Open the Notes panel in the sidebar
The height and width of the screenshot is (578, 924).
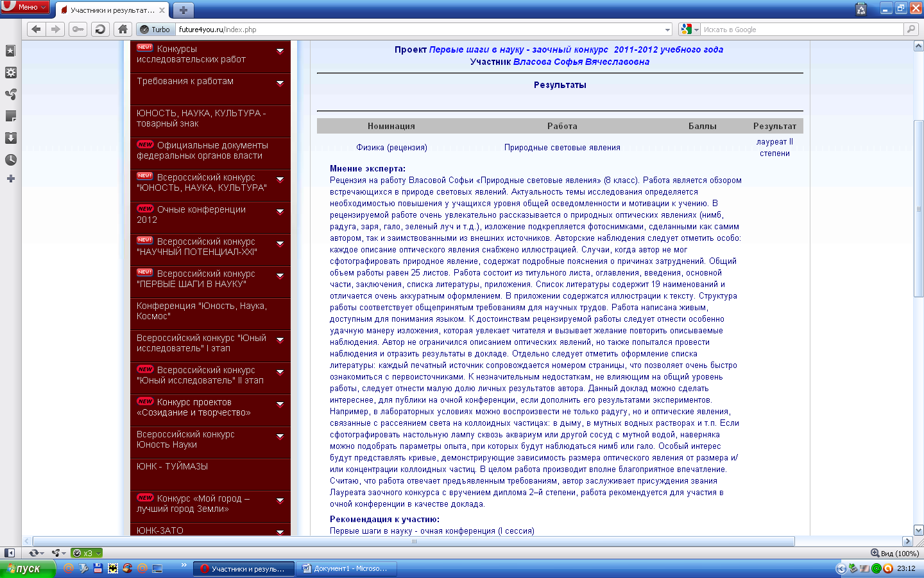10,116
